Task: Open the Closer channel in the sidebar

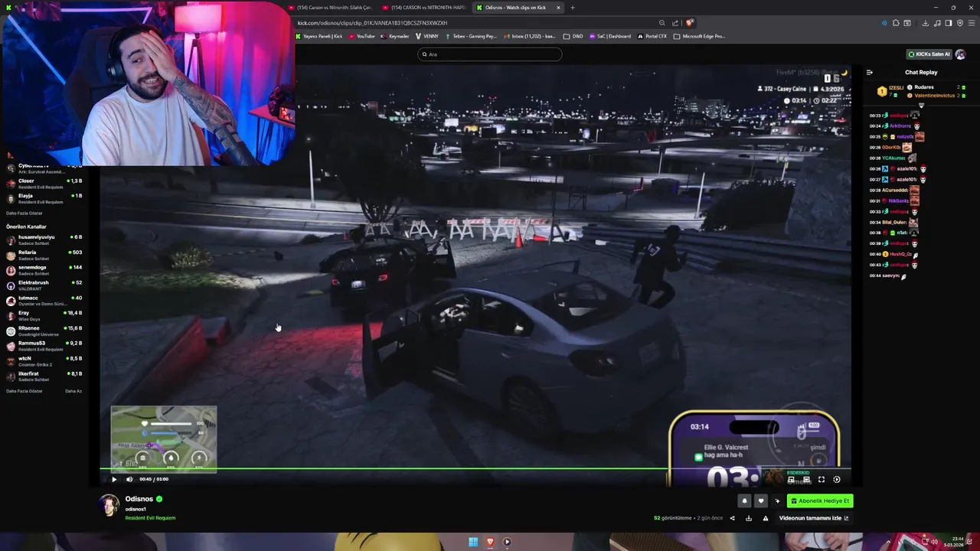Action: click(44, 184)
